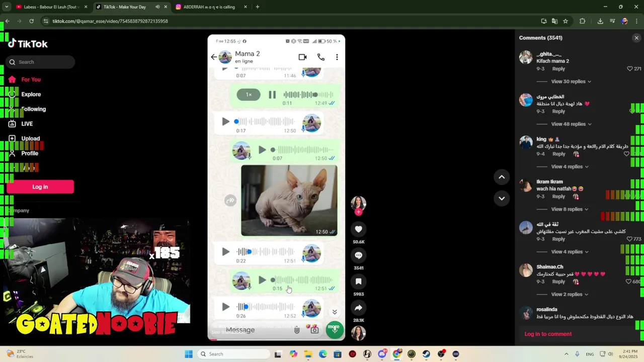Screen dimensions: 644x362
Task: Open the hairless cat photo
Action: 289,201
